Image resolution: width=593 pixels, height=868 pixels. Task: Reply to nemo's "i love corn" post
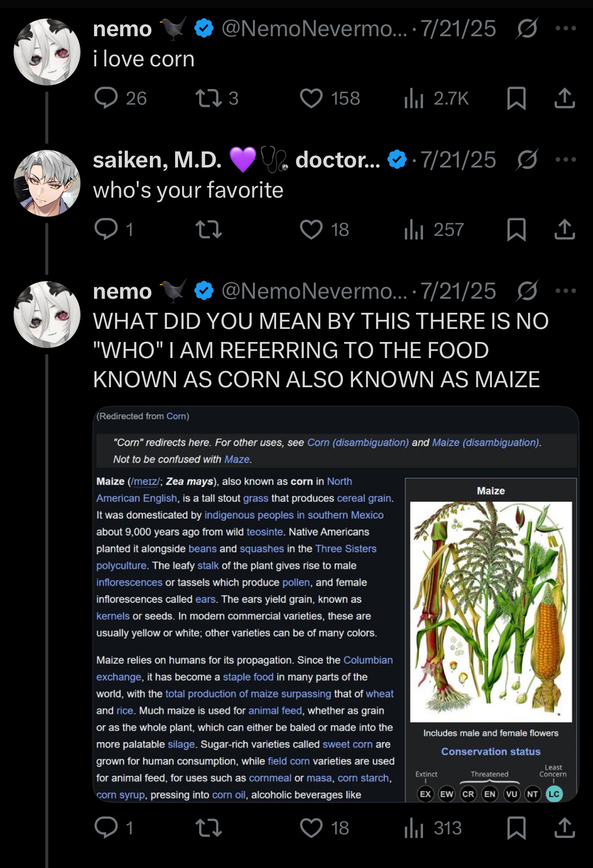106,98
